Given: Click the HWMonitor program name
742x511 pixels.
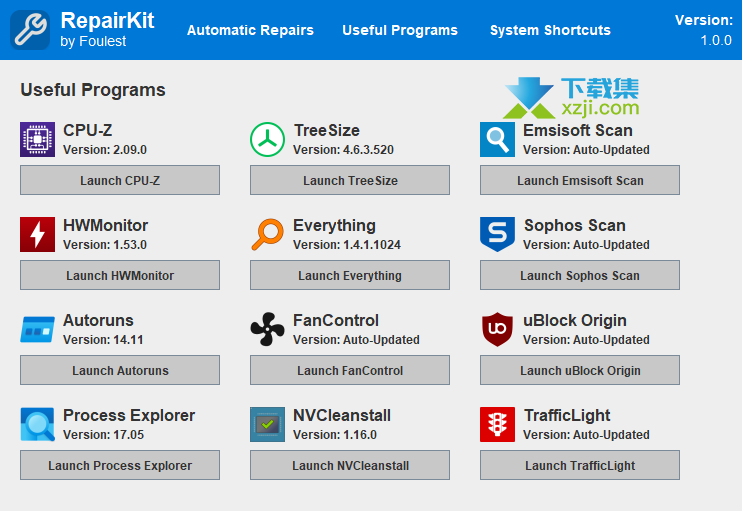Looking at the screenshot, I should 106,225.
